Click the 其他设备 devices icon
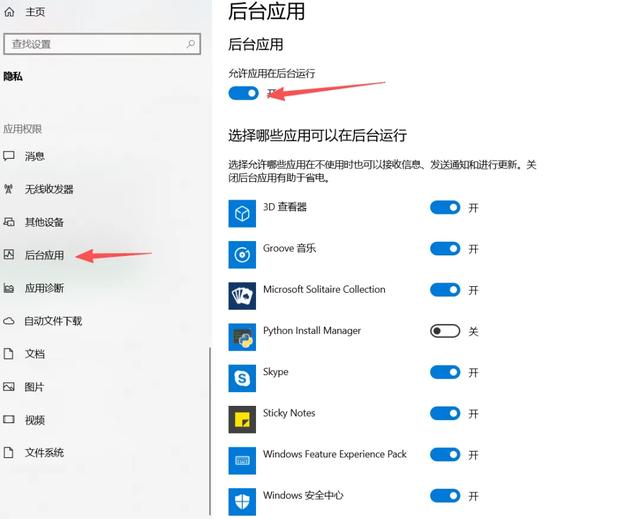 click(9, 222)
